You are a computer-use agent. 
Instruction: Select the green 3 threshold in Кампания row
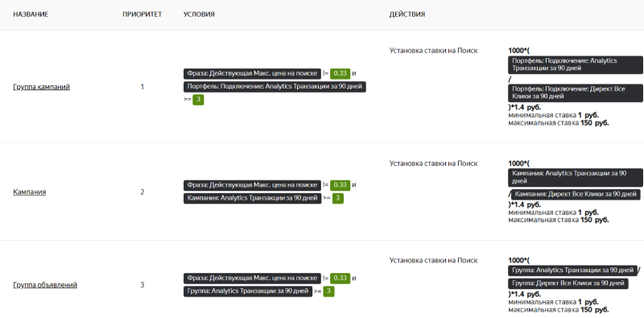click(x=337, y=198)
